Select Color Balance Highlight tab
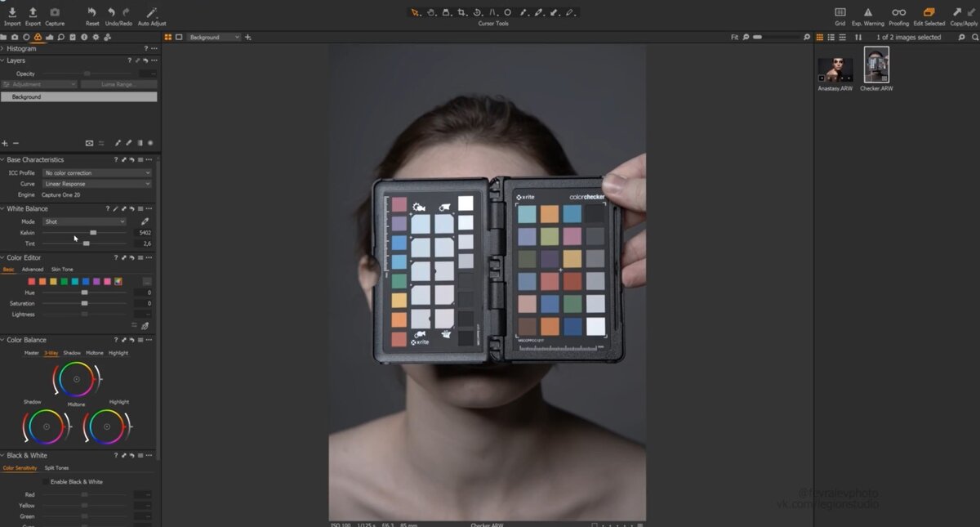This screenshot has height=527, width=980. pyautogui.click(x=118, y=353)
